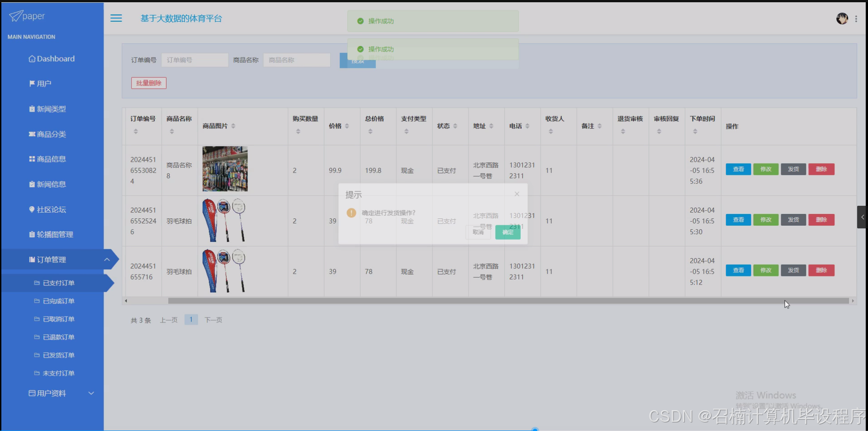Open Dashboard in sidebar
868x431 pixels.
pos(52,59)
